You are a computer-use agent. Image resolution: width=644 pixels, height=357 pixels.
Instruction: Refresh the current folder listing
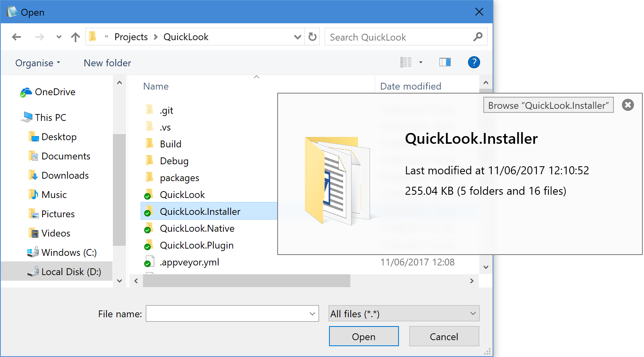click(x=312, y=37)
